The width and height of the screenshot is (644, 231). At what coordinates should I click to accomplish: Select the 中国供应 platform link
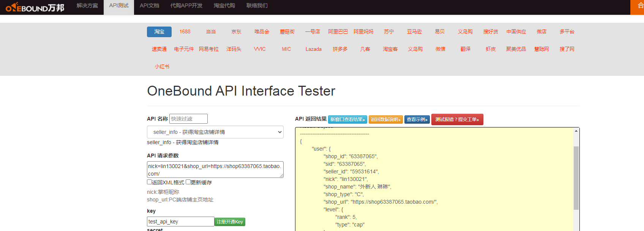pos(516,32)
